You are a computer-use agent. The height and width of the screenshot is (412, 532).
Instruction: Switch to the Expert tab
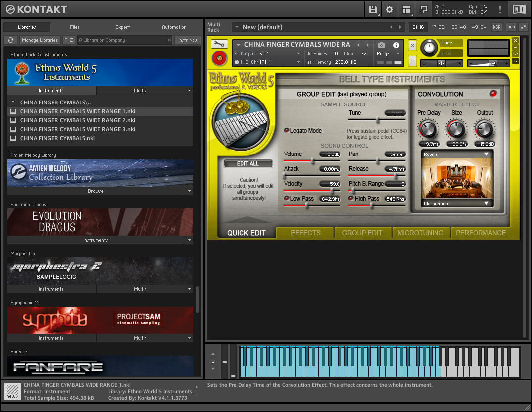pyautogui.click(x=122, y=27)
